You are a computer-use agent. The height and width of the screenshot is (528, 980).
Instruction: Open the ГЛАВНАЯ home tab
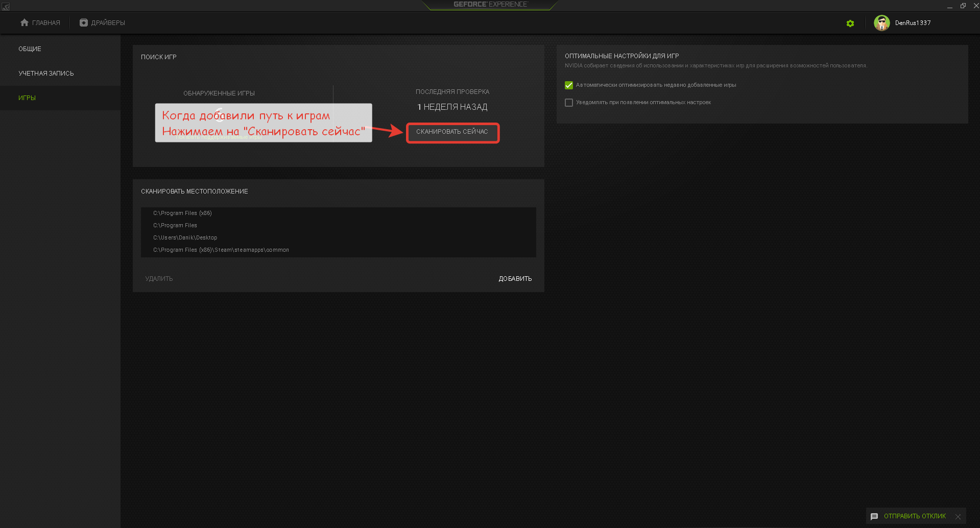40,22
